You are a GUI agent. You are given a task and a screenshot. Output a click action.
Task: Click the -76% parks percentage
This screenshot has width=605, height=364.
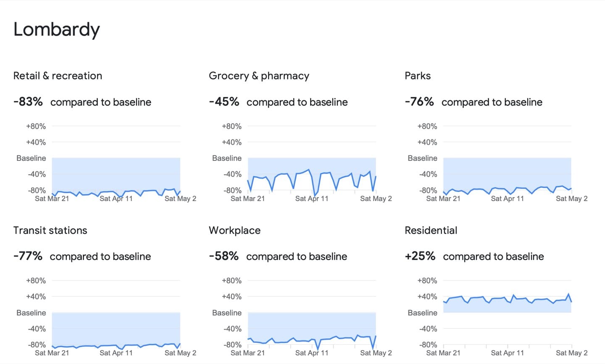point(419,102)
